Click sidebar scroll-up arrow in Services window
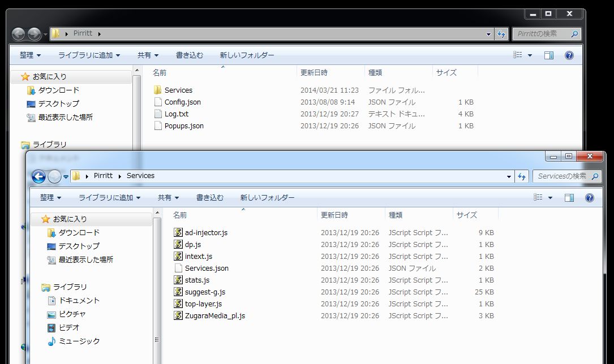This screenshot has height=364, width=614. pos(157,213)
